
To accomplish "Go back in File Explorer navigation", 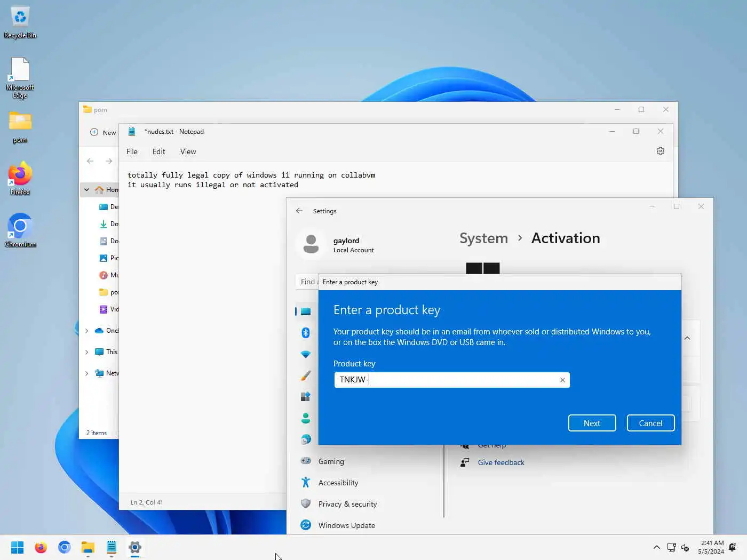I will [90, 161].
